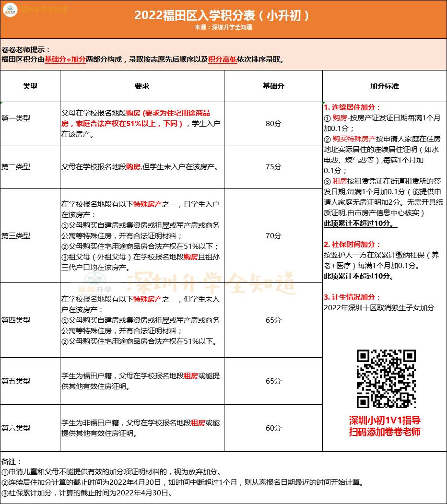Click 第五类型 requirement 学生为福田户籍

tap(141, 381)
